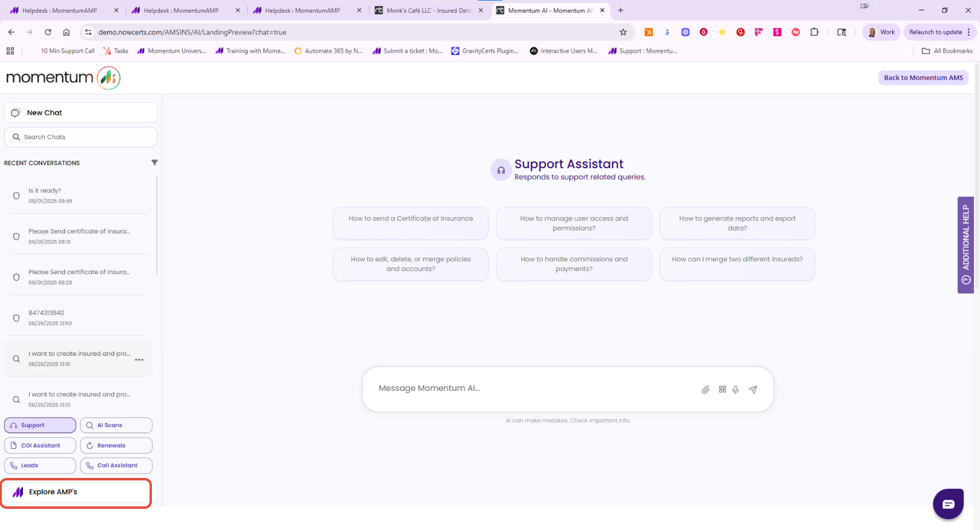Reload the browser page

tap(48, 32)
